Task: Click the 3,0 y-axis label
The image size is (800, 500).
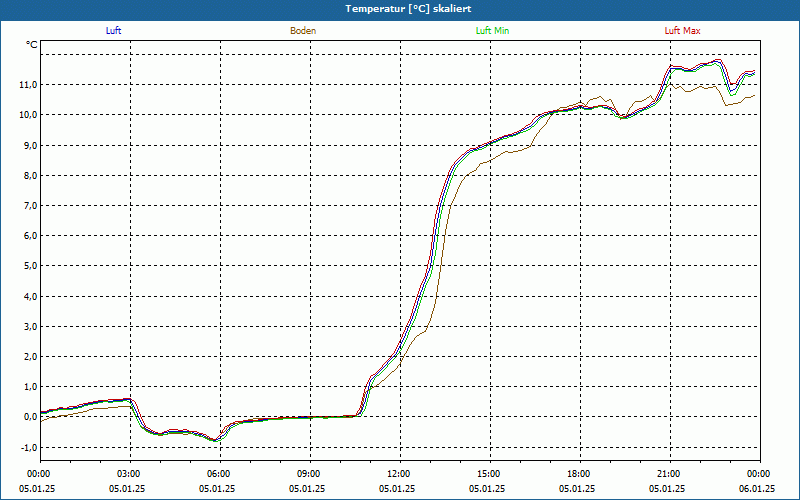Action: tap(30, 327)
